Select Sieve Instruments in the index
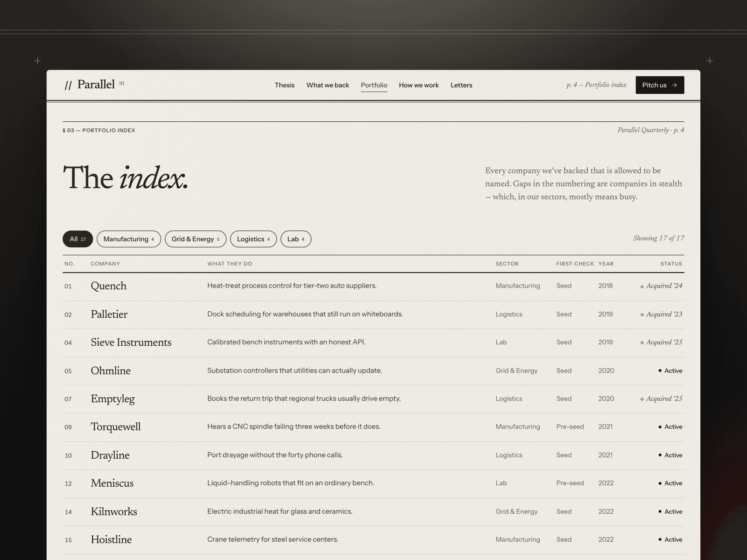The width and height of the screenshot is (747, 560). coord(131,342)
